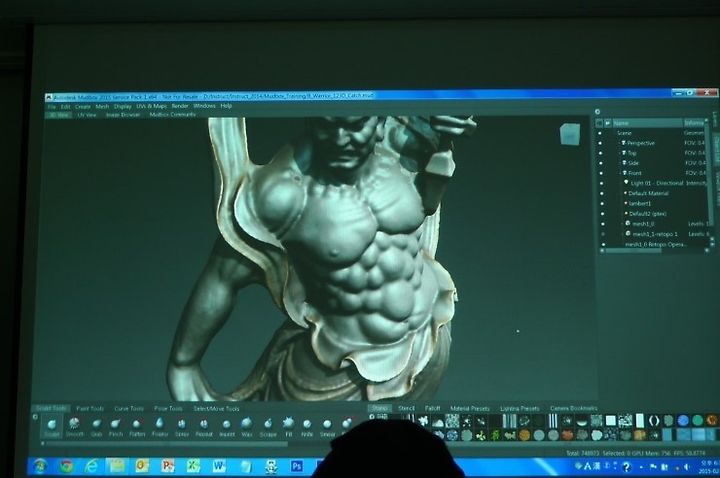Open Chrome from the taskbar
Image resolution: width=720 pixels, height=478 pixels.
tap(67, 467)
